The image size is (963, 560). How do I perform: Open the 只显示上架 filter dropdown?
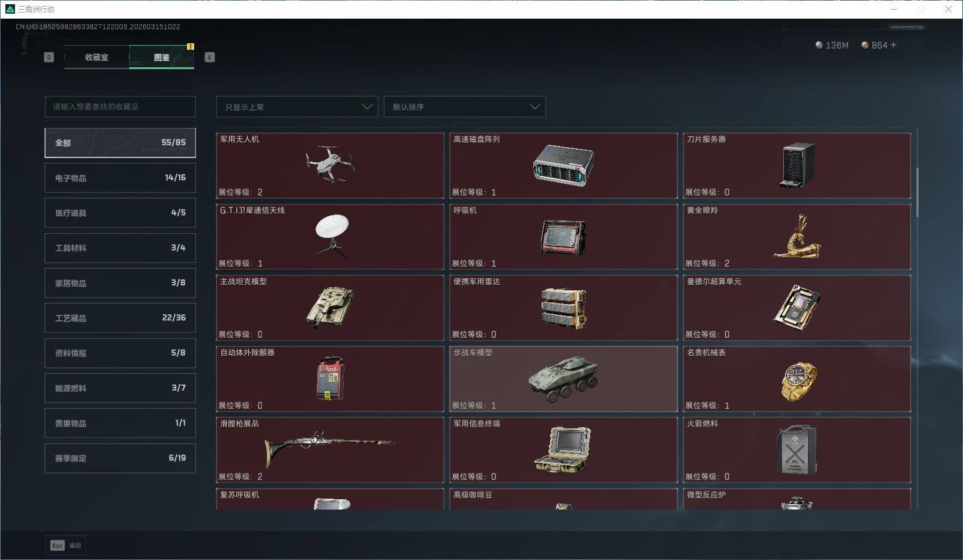(297, 106)
